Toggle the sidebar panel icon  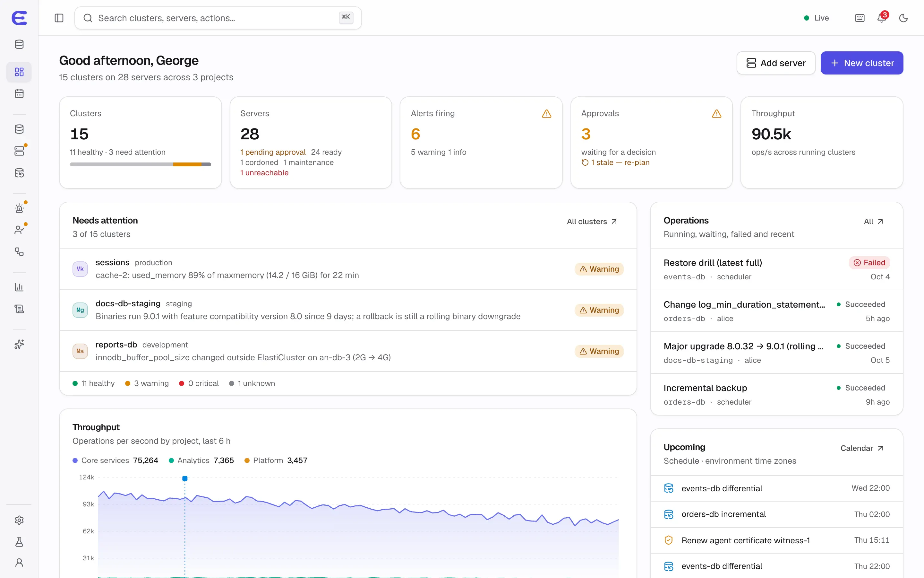(x=59, y=18)
